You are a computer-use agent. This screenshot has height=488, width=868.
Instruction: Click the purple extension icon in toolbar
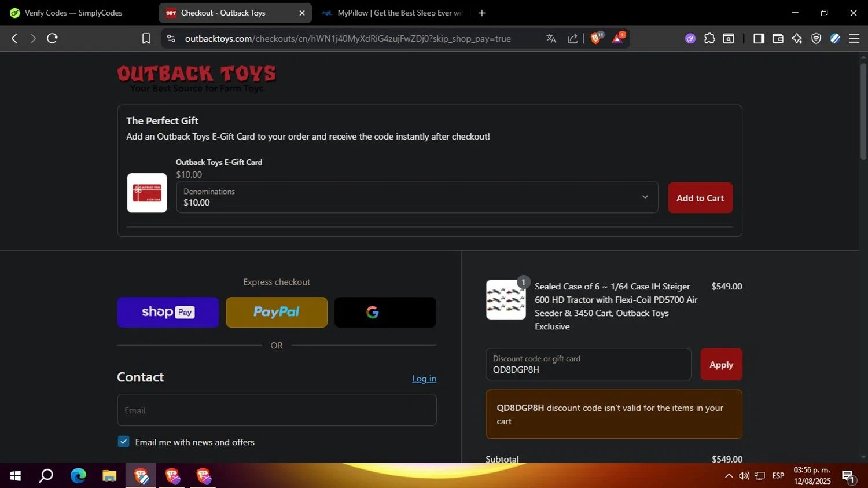coord(690,38)
